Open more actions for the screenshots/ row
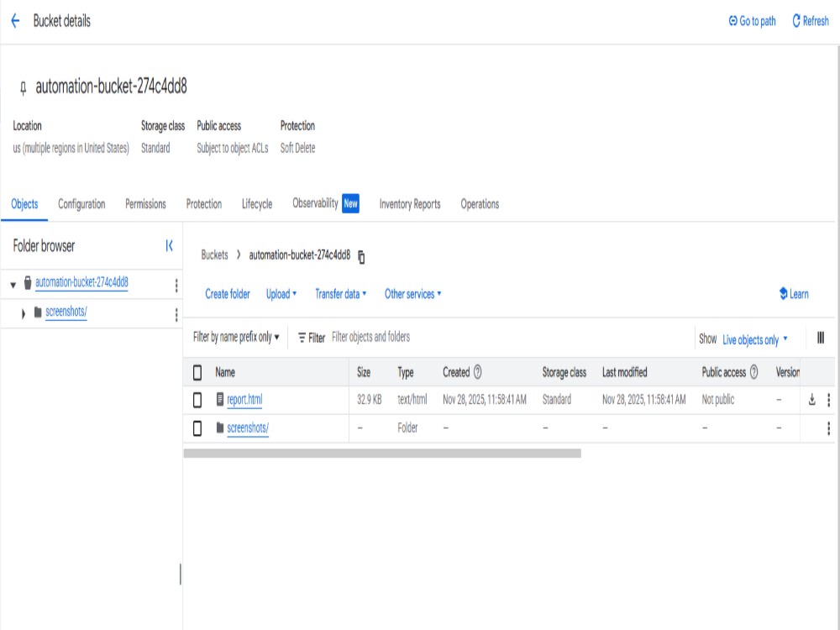The width and height of the screenshot is (840, 630). point(829,428)
